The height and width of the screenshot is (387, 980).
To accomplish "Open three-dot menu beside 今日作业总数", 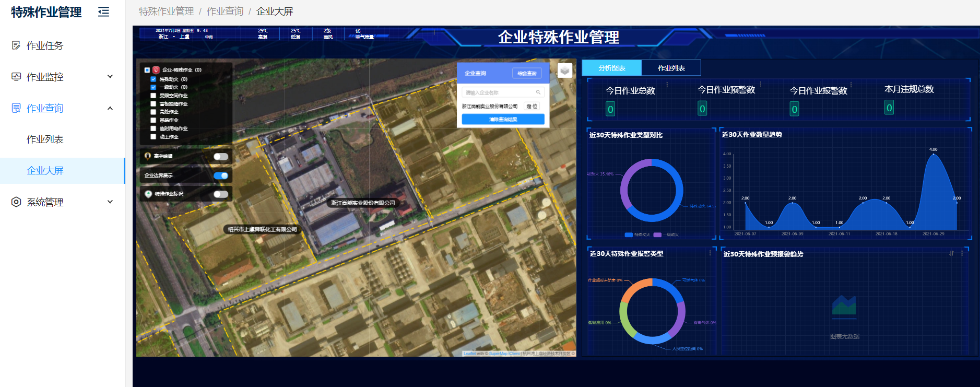I will (x=668, y=85).
